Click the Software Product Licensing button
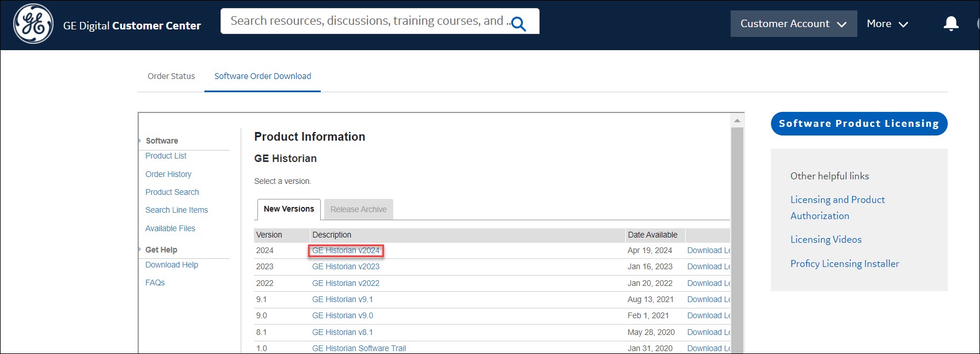980x354 pixels. [859, 123]
